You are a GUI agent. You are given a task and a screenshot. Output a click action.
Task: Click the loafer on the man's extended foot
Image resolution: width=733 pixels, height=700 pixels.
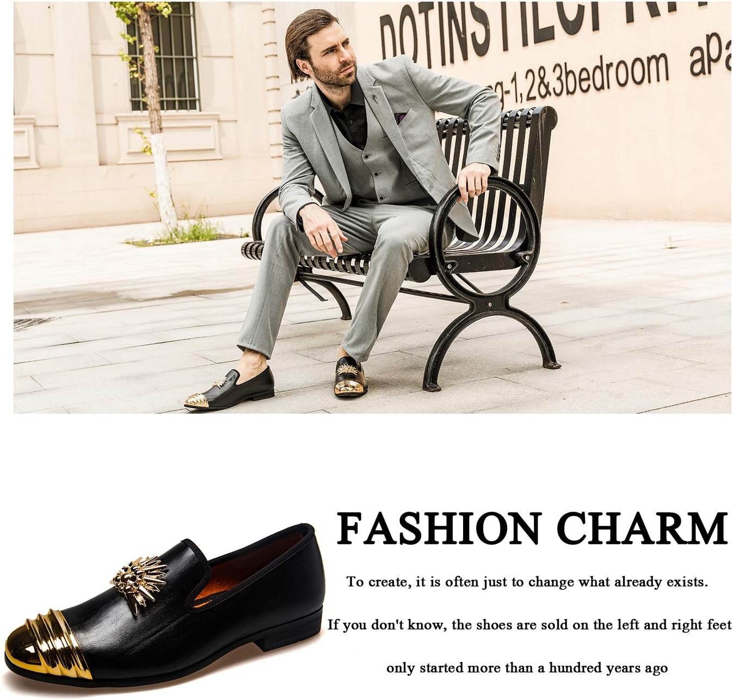point(229,387)
